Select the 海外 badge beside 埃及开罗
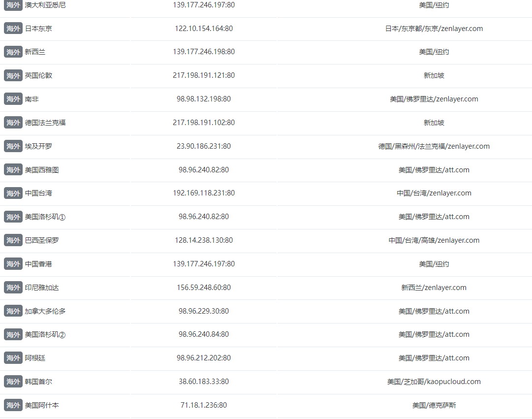Viewport: 532px width, 419px height. point(13,146)
